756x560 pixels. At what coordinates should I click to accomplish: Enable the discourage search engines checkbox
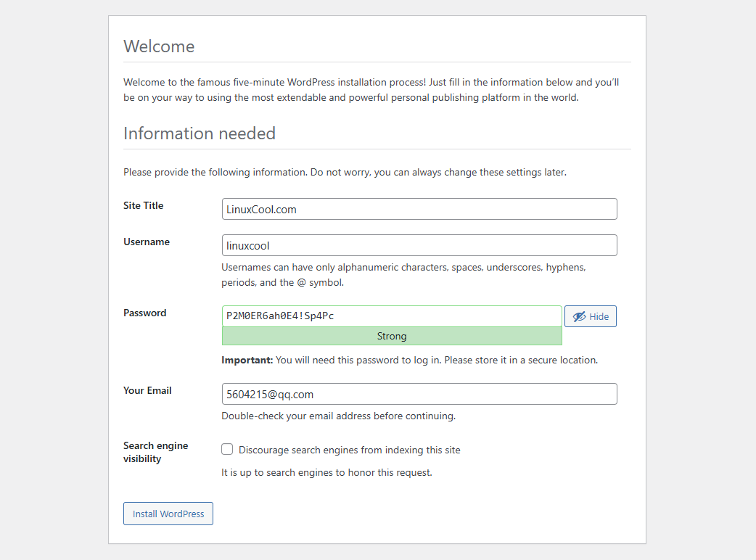click(x=227, y=450)
